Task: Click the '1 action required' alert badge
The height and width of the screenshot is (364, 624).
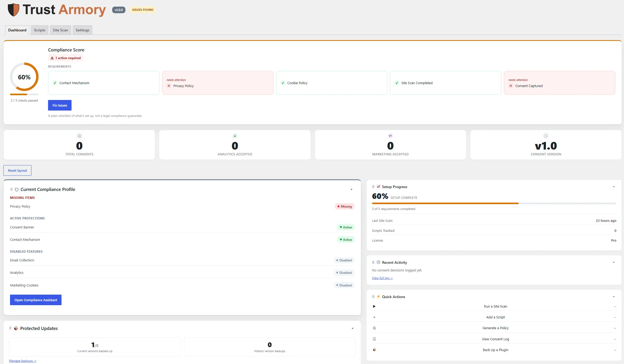Action: click(x=66, y=58)
